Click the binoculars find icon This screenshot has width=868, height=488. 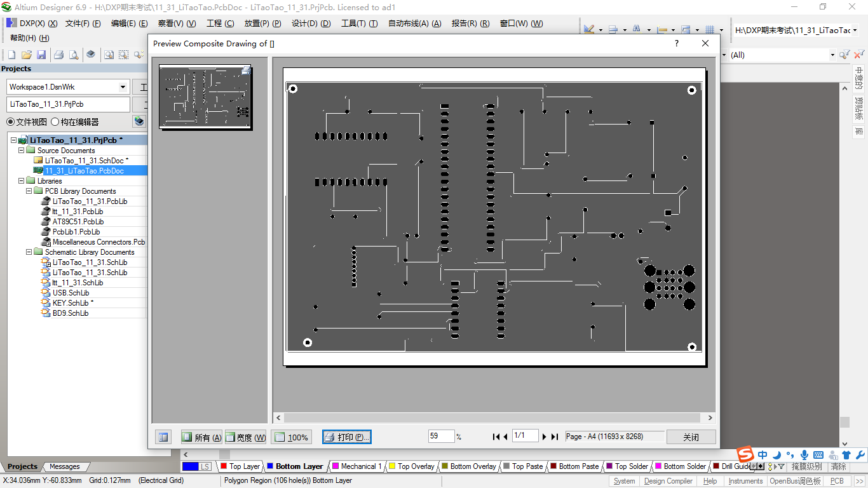click(x=637, y=29)
